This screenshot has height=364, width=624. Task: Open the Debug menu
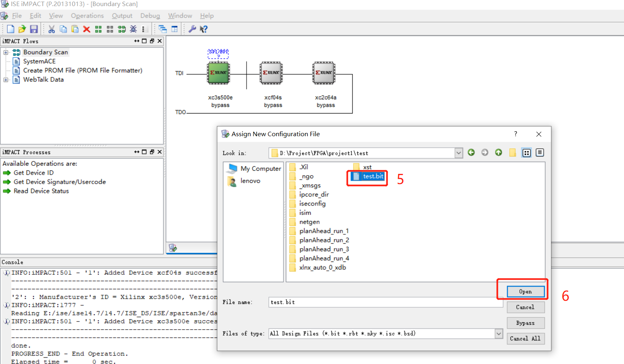point(150,16)
